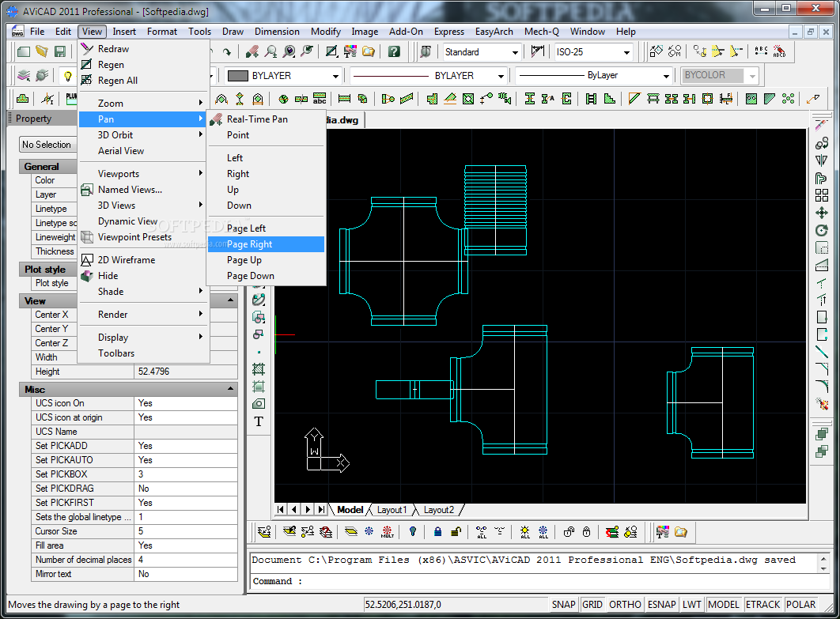Click the gray BYLAYER color swatch
840x619 pixels.
237,76
